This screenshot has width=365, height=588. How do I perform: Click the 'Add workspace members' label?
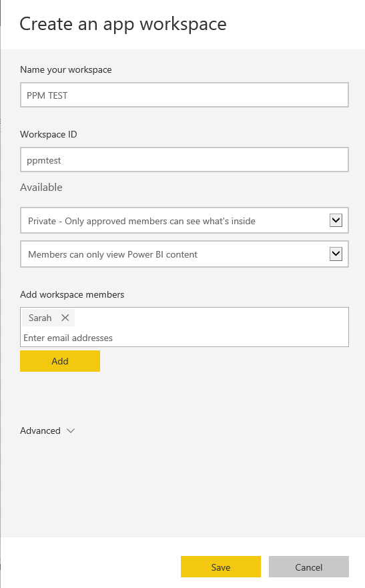tap(72, 294)
